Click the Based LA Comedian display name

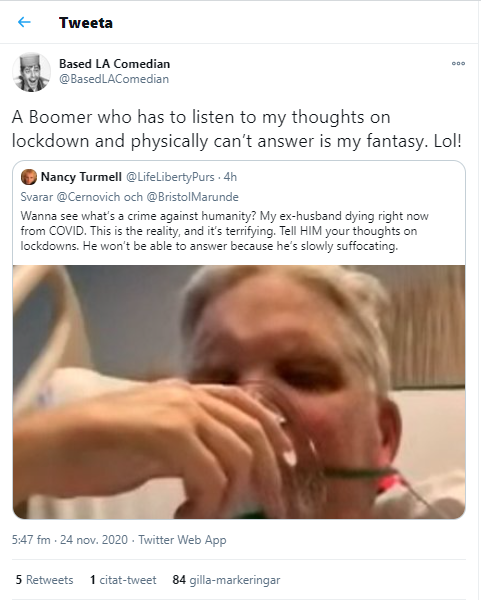coord(114,64)
